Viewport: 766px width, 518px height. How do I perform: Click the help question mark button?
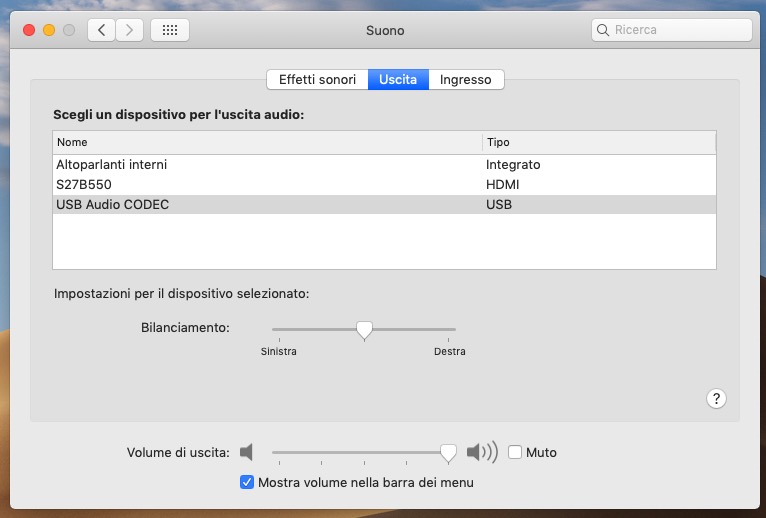point(716,398)
